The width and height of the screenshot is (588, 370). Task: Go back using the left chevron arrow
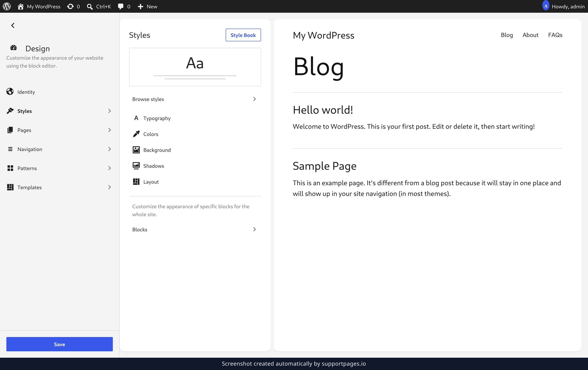[x=13, y=25]
